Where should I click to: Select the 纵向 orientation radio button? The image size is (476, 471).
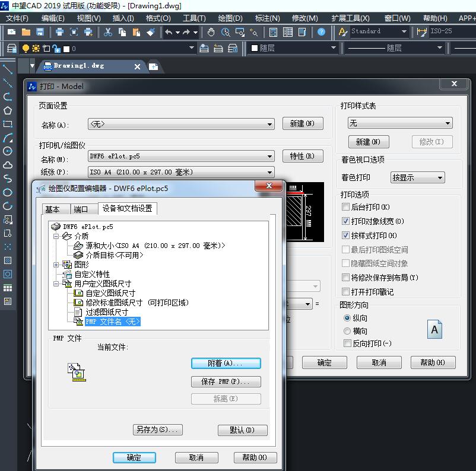click(x=347, y=318)
